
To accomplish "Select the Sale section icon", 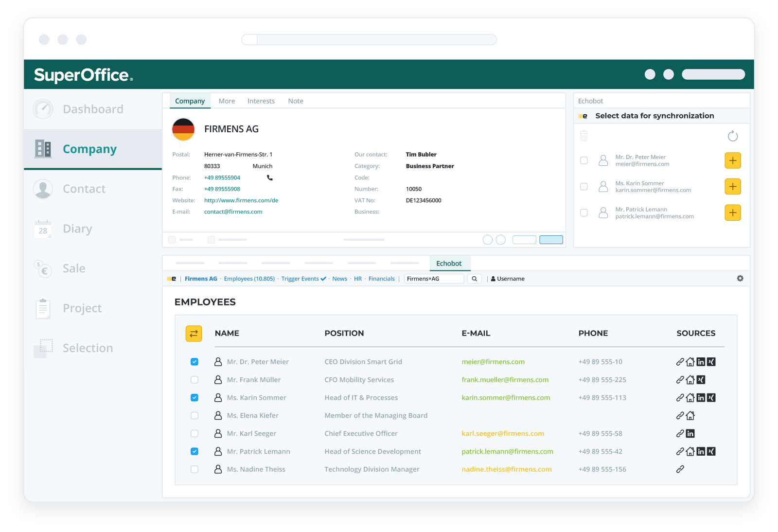I will coord(43,268).
